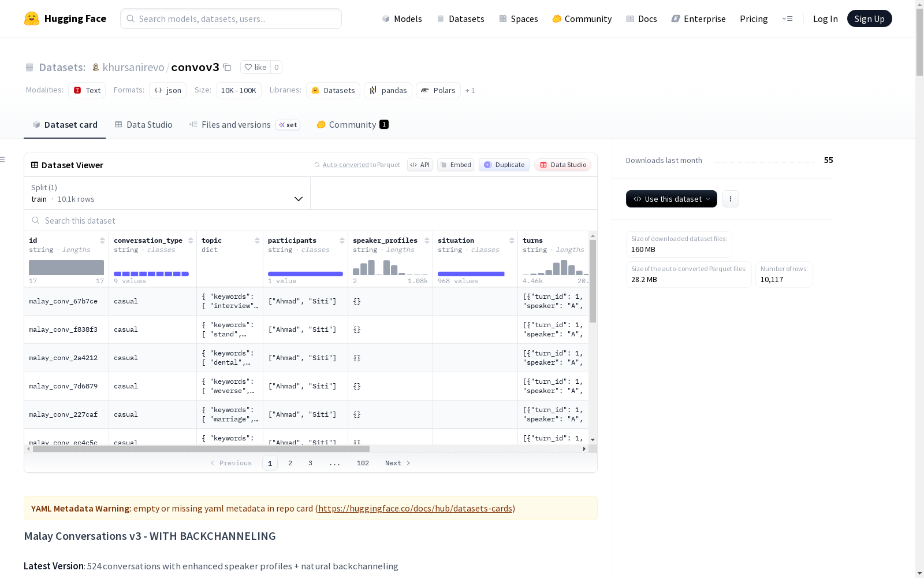Select the Datasets library tag
Image resolution: width=924 pixels, height=578 pixels.
pyautogui.click(x=333, y=90)
